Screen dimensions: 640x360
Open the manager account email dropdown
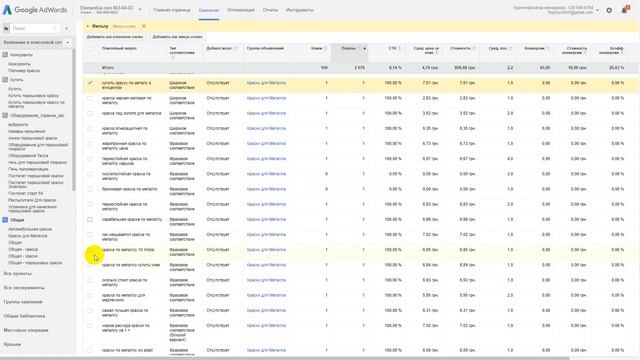(x=598, y=10)
